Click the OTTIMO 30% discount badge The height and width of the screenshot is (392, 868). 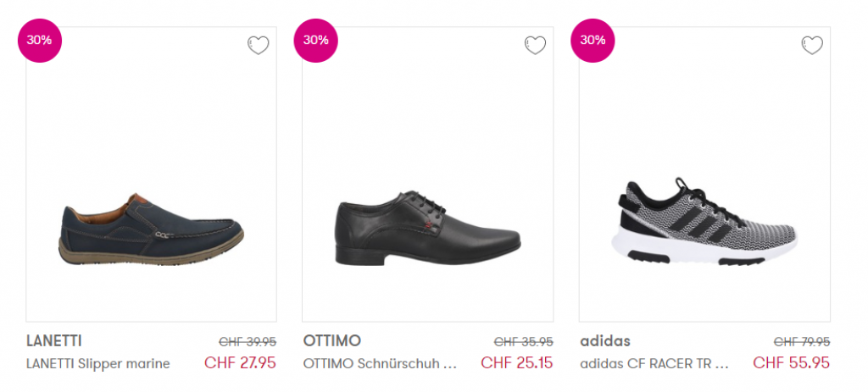[316, 40]
